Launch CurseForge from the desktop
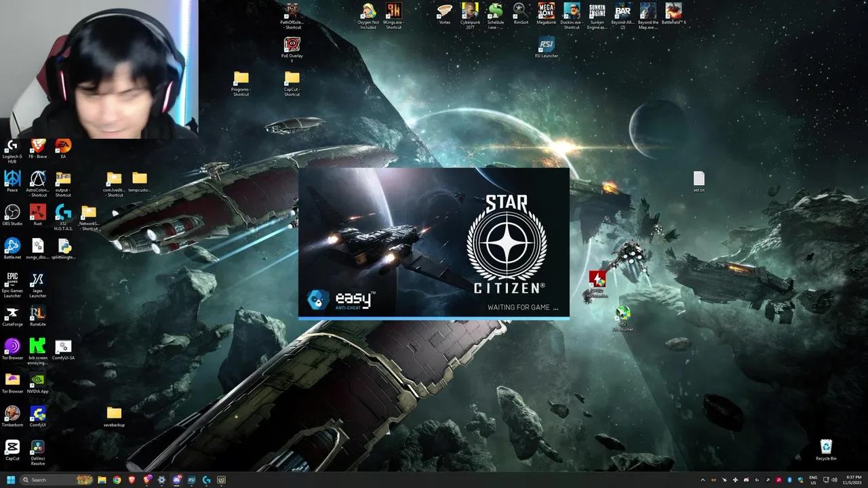The height and width of the screenshot is (488, 868). [12, 317]
